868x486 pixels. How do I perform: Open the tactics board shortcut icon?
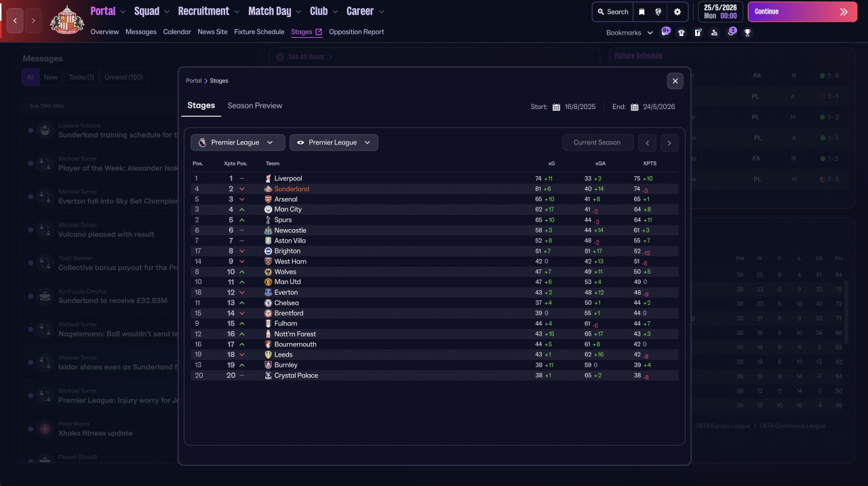tap(698, 33)
